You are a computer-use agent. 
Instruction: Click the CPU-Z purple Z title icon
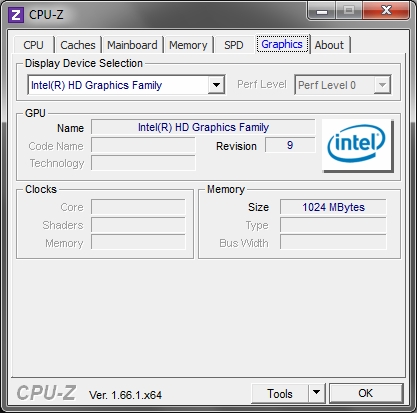pos(16,15)
